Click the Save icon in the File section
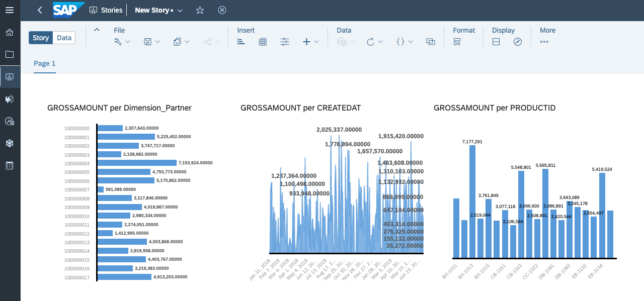The height and width of the screenshot is (301, 644). pos(147,42)
